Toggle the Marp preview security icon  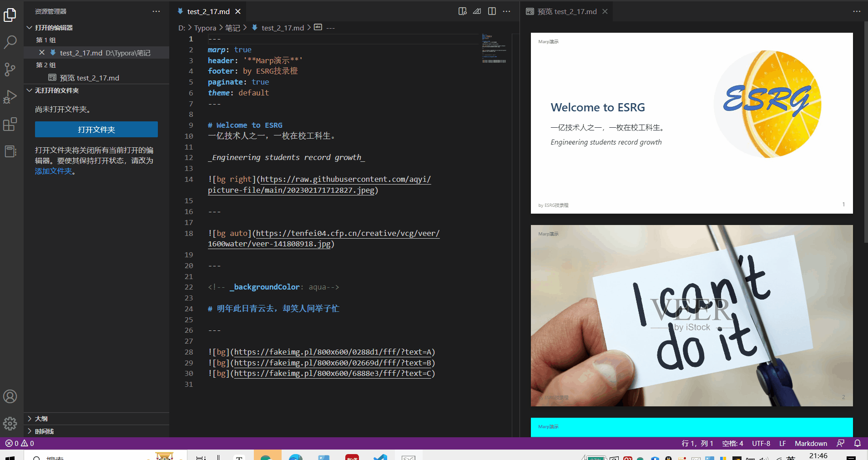[476, 11]
